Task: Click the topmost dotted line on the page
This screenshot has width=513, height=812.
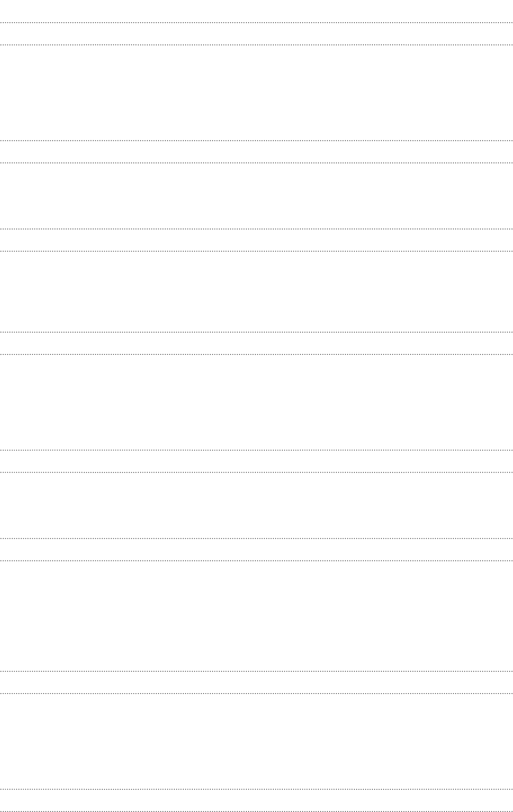Action: click(x=256, y=23)
